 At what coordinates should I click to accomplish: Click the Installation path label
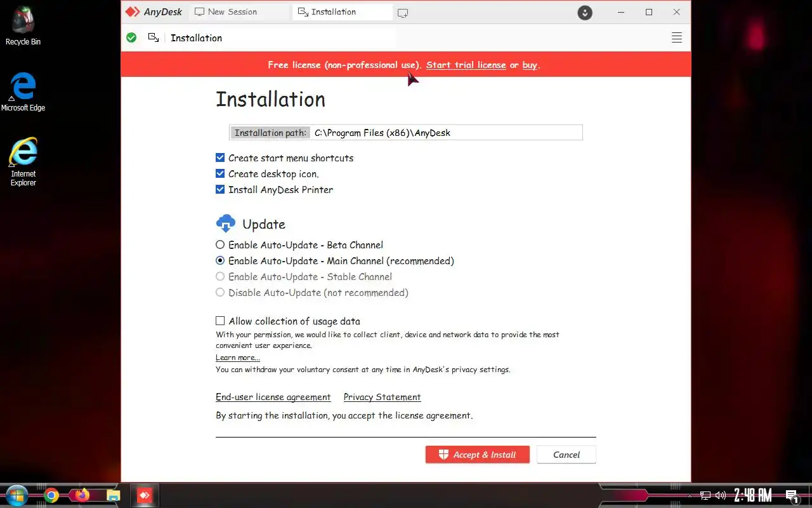[270, 133]
